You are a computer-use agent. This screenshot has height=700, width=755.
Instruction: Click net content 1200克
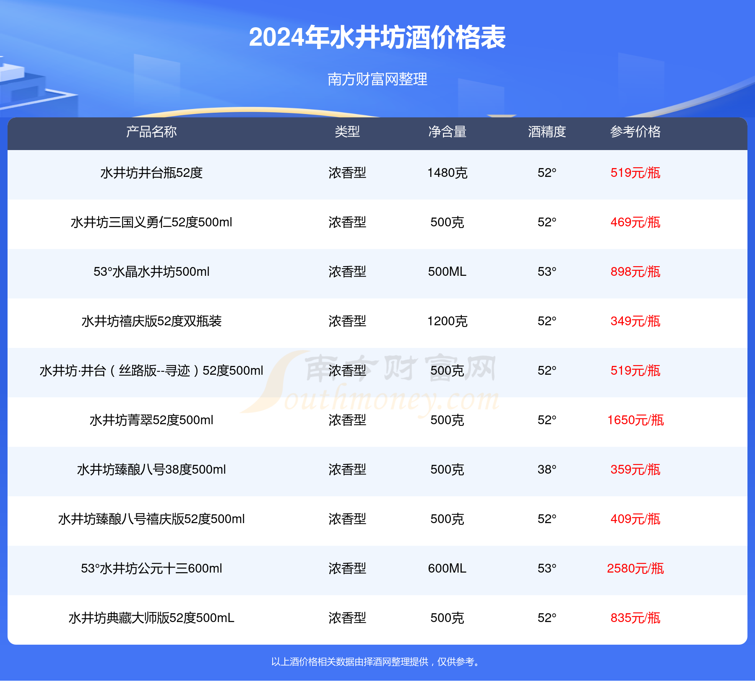click(447, 321)
